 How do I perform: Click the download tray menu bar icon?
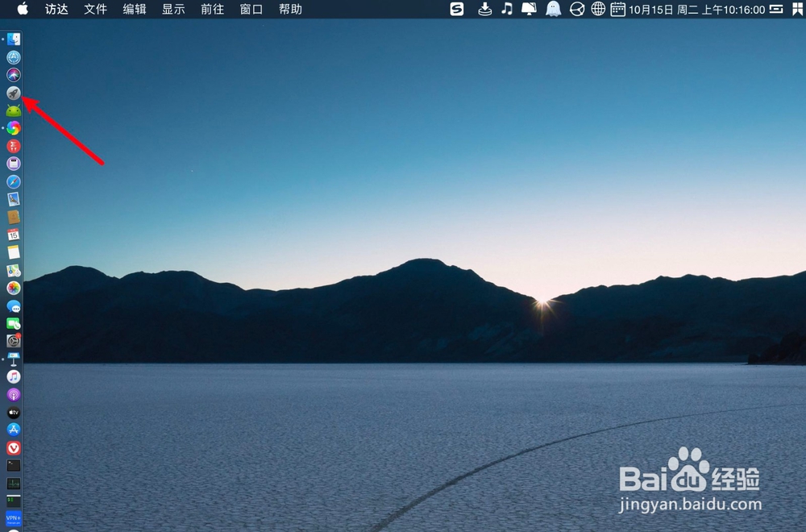click(484, 9)
